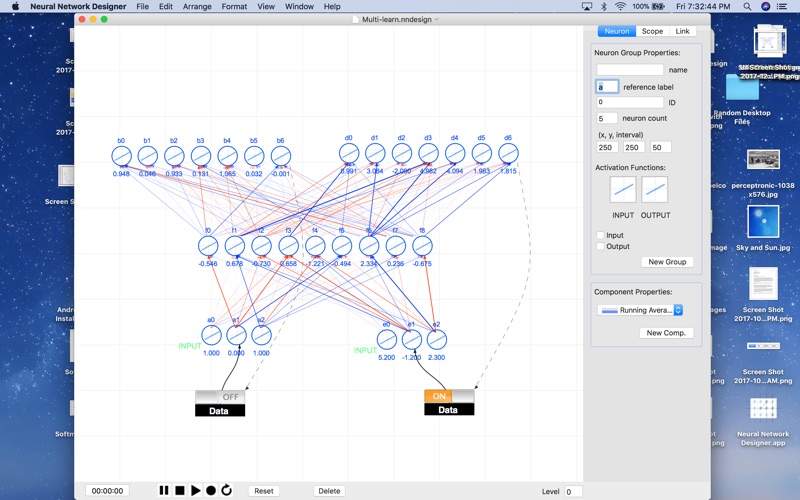Switch to the Scope tab

652,31
